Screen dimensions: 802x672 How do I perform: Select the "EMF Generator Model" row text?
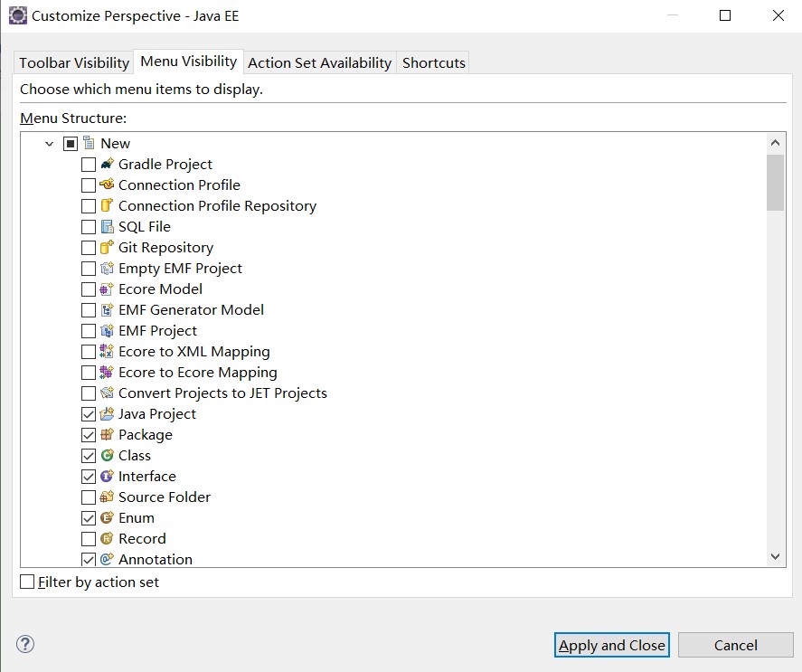pyautogui.click(x=192, y=309)
